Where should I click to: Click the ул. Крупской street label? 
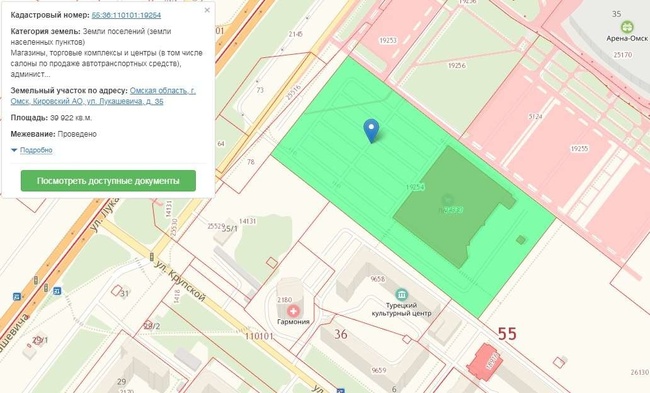point(180,281)
